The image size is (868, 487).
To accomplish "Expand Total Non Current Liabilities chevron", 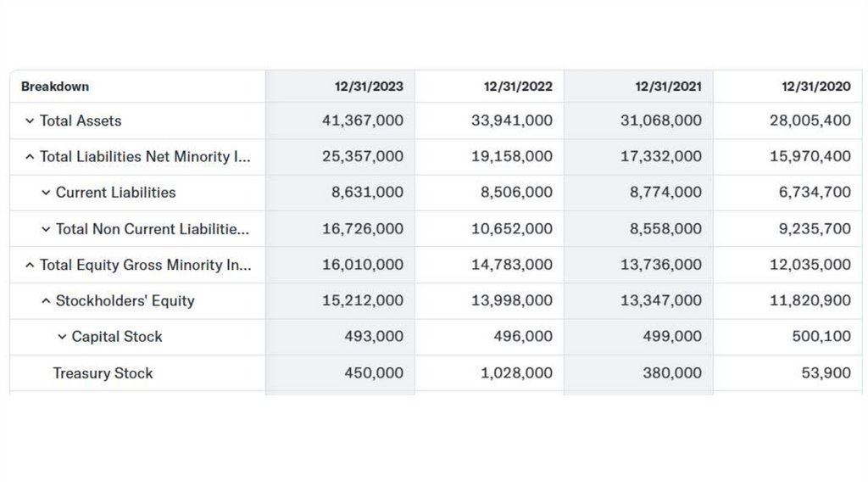I will point(46,229).
